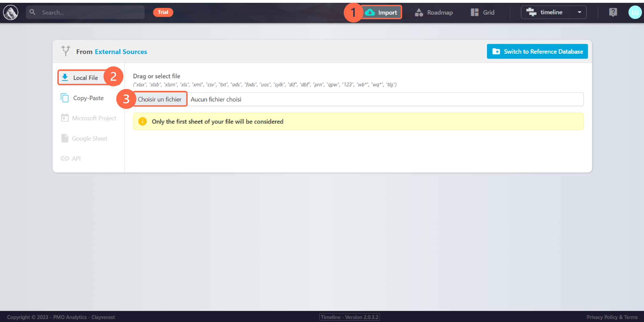Click the Copy-Paste clipboard icon
Viewport: 644px width, 322px height.
(65, 98)
